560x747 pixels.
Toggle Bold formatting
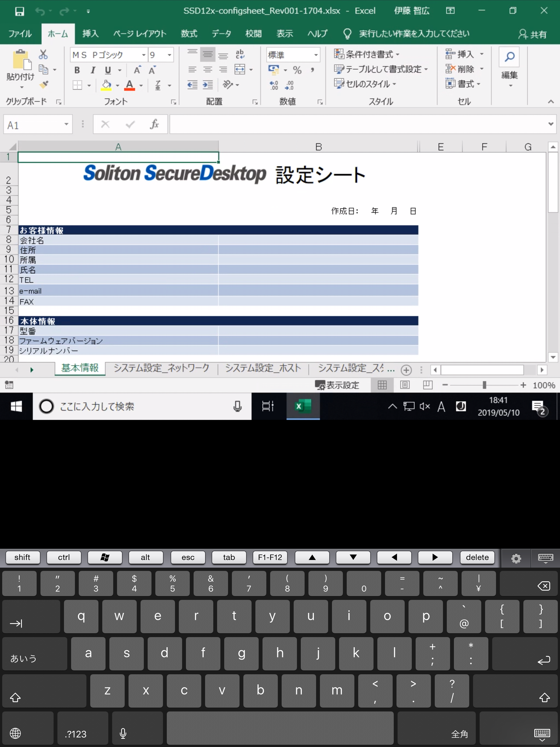click(77, 70)
